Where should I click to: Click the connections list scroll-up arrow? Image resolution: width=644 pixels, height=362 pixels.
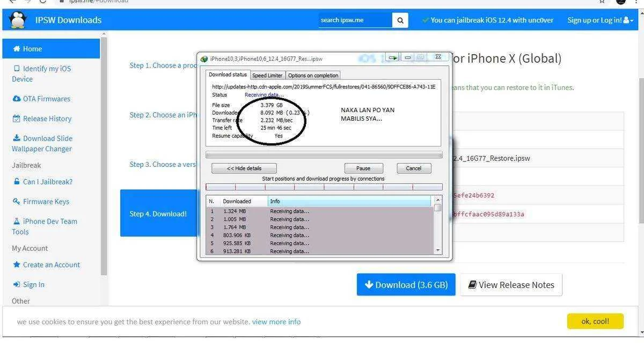click(x=438, y=200)
